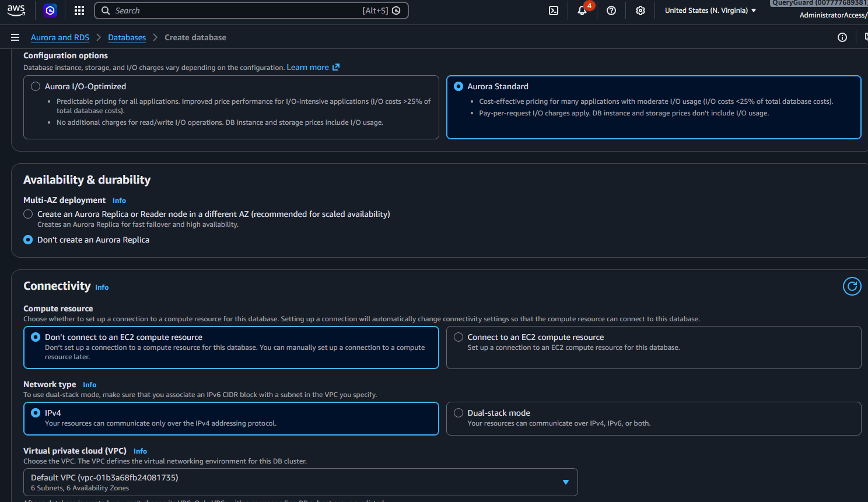This screenshot has width=868, height=502.
Task: Go to Aurora and RDS breadcrumb
Action: (60, 37)
